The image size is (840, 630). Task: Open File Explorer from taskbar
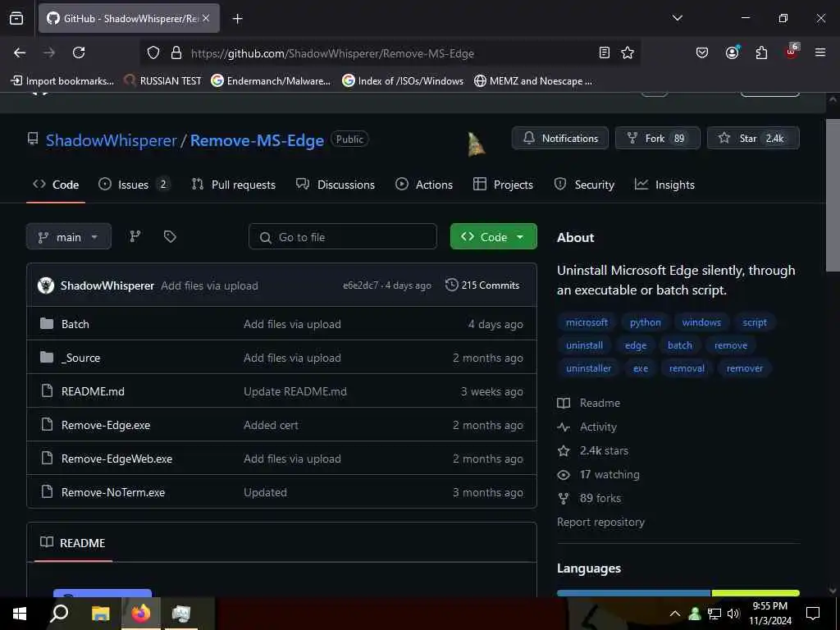point(100,614)
